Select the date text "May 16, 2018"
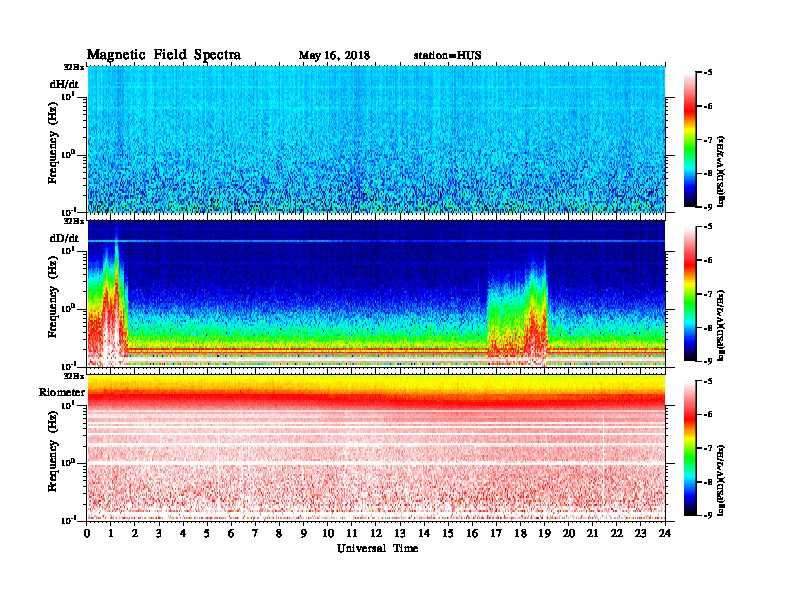Viewport: 792px width, 612px height. pos(334,55)
